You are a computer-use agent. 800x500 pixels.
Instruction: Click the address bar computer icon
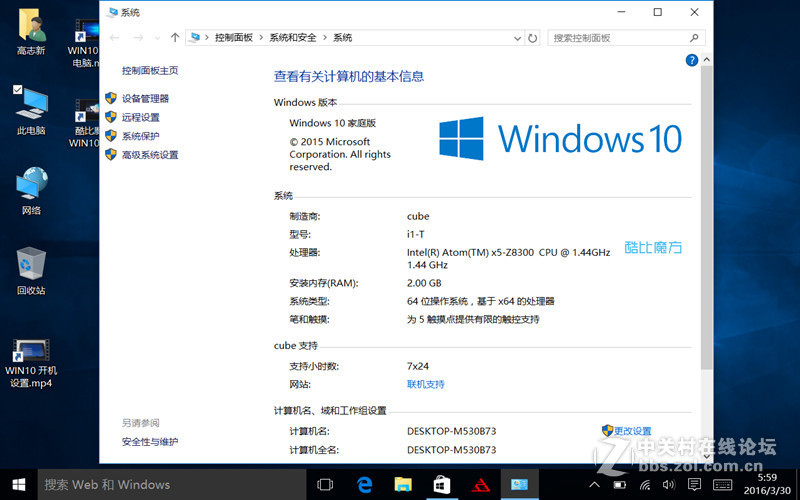(x=194, y=37)
